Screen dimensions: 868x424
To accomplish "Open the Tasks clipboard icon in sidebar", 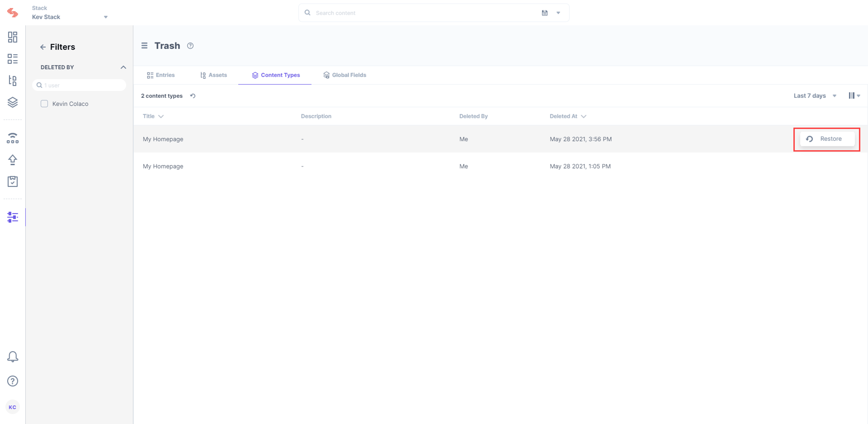I will click(12, 181).
